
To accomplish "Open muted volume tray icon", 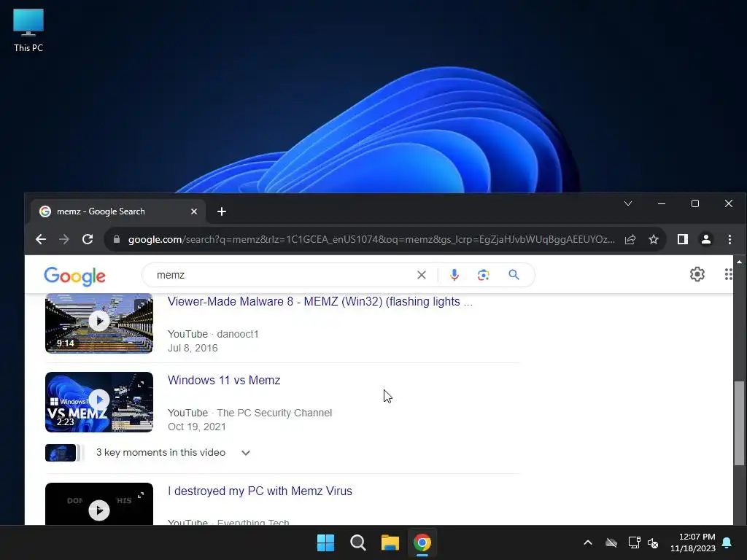I will pyautogui.click(x=653, y=542).
